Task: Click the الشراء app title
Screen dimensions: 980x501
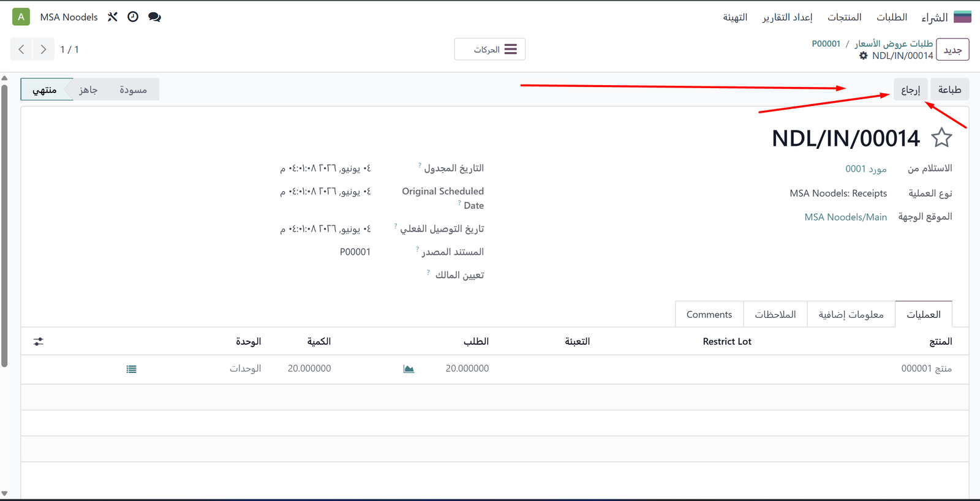Action: pyautogui.click(x=934, y=17)
